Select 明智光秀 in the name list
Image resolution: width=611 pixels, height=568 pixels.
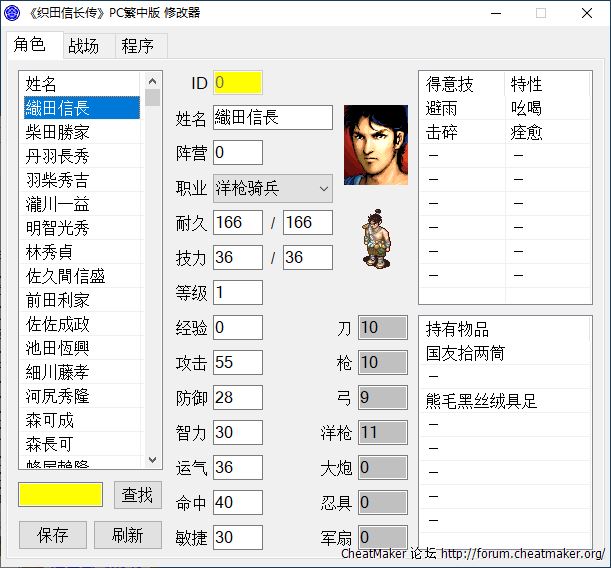57,228
